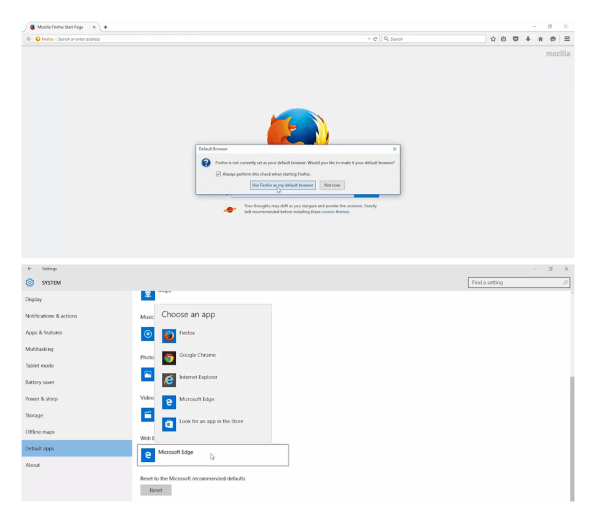
Task: Toggle Always perform this check checkbox
Action: point(218,174)
